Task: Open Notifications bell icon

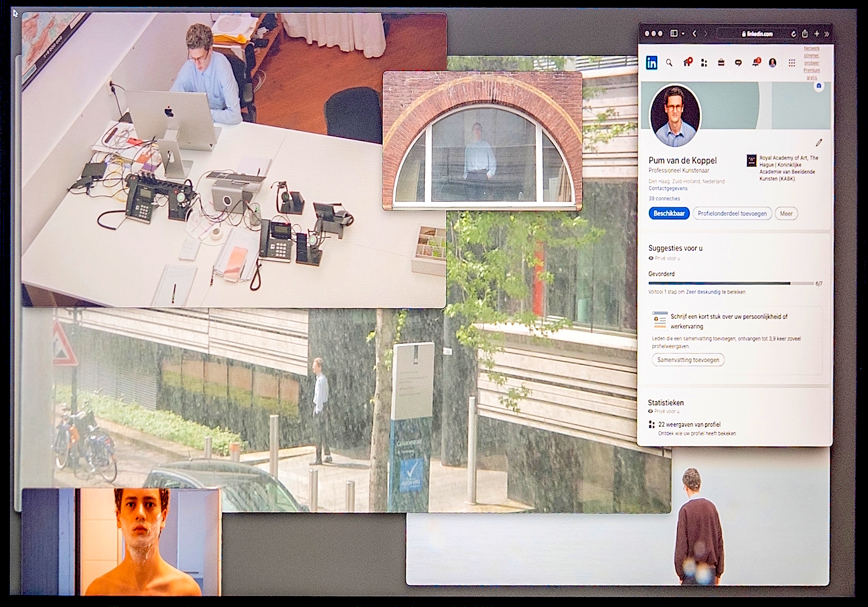Action: (756, 63)
